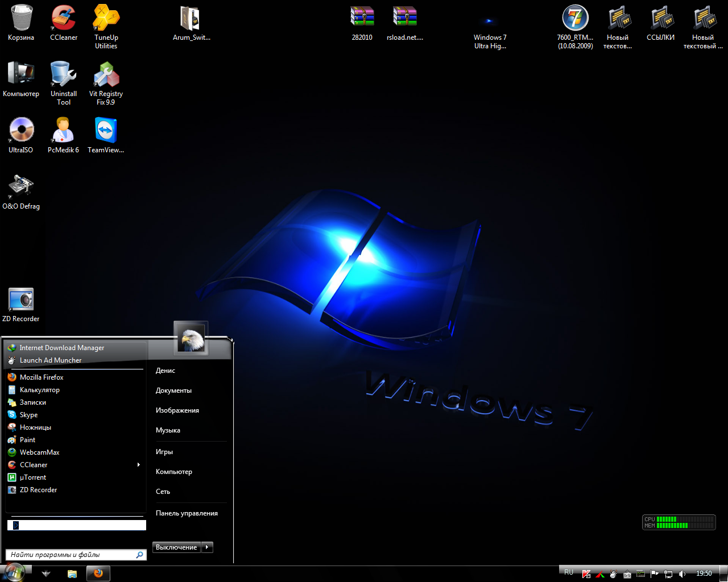The width and height of the screenshot is (728, 582).
Task: Click the network connection tray icon
Action: (668, 574)
